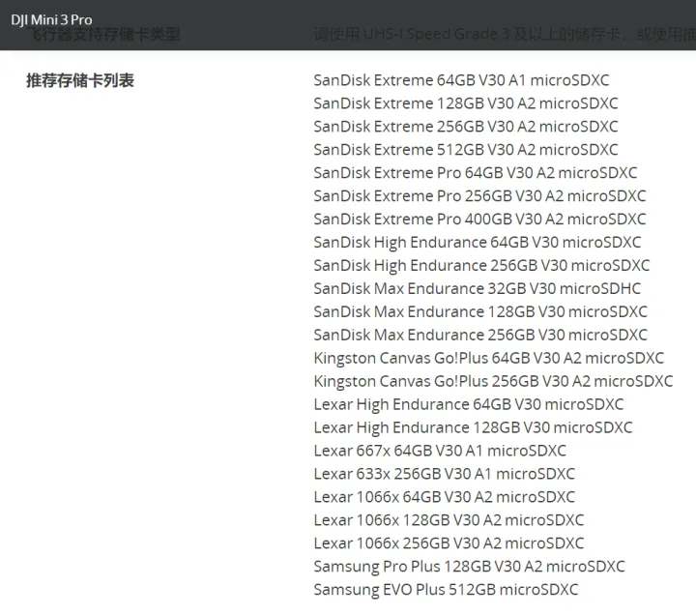This screenshot has height=616, width=696.
Task: Click Lexar 1066x 128GB V30 A2 entry
Action: coord(449,520)
